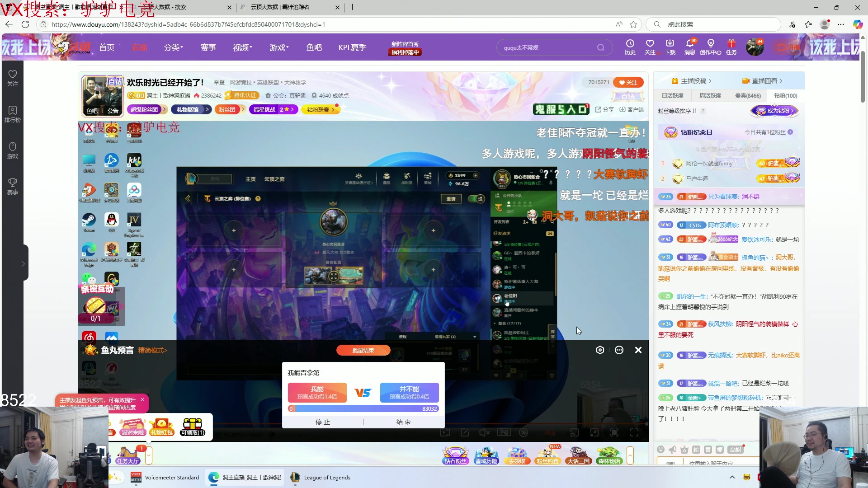Viewport: 868px width, 488px height.
Task: Click the fullscreen icon in player controls
Action: tap(634, 432)
